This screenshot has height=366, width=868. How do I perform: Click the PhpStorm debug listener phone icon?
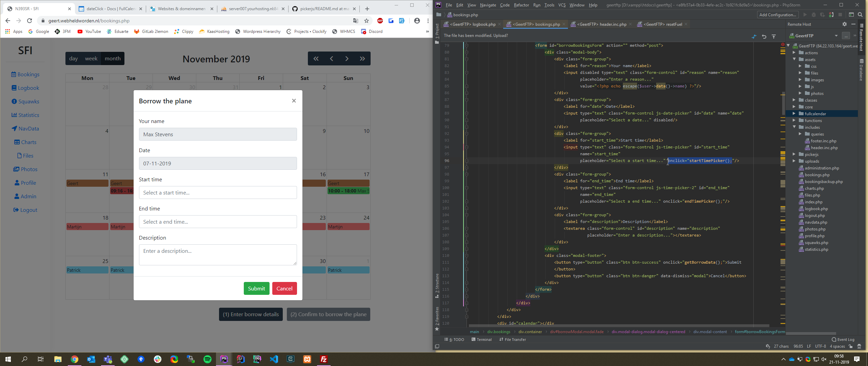(831, 15)
